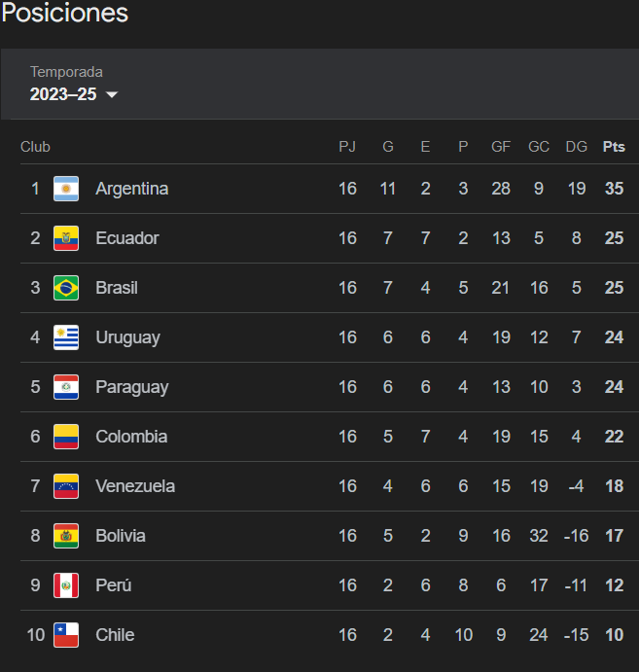Open the 2023–25 season dropdown
Image resolution: width=639 pixels, height=672 pixels.
click(x=64, y=94)
